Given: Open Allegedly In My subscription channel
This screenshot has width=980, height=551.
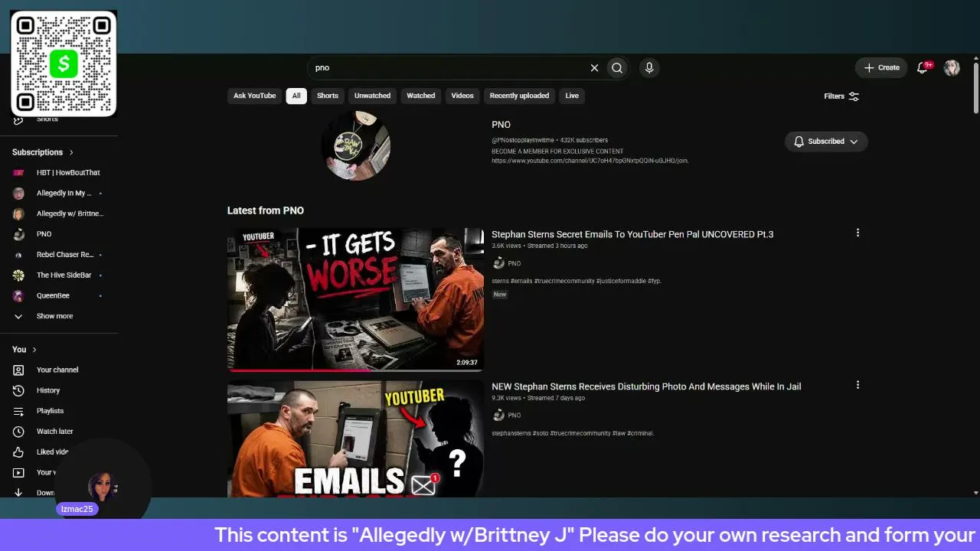Looking at the screenshot, I should point(59,193).
